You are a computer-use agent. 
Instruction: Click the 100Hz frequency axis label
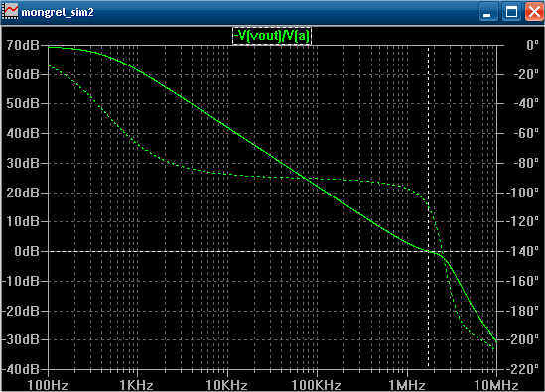[x=48, y=385]
